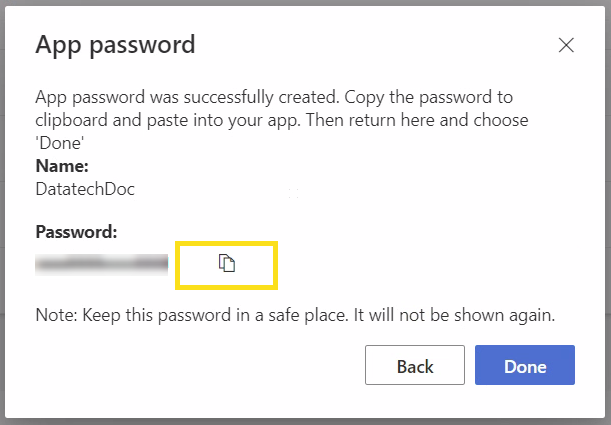Copy the app password to clipboard

coord(227,264)
